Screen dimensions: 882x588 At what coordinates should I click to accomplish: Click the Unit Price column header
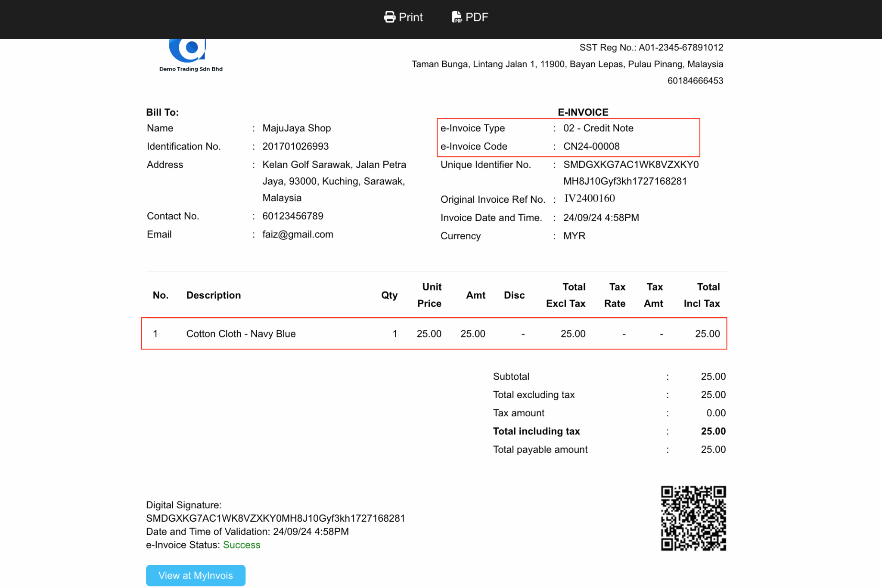429,295
